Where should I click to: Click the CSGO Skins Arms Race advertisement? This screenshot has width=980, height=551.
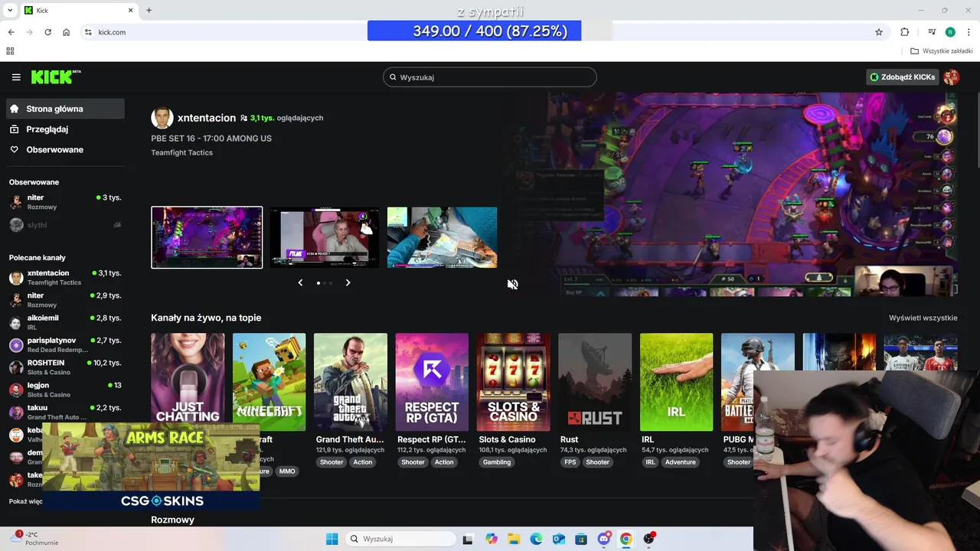click(152, 467)
